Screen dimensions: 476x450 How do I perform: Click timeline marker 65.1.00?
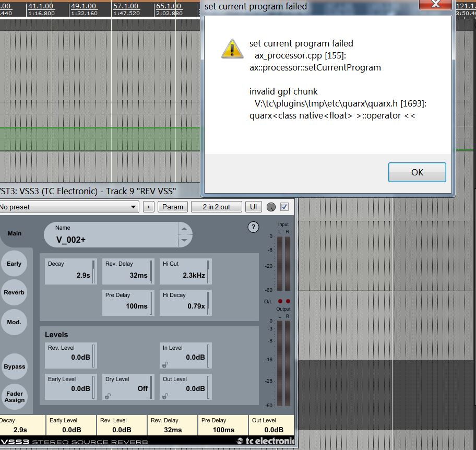pos(169,6)
